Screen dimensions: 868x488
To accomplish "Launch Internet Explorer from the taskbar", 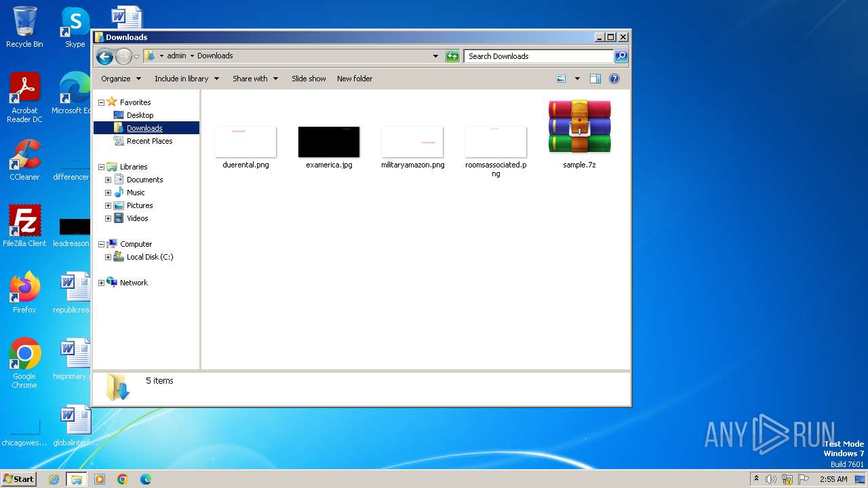I will 54,479.
